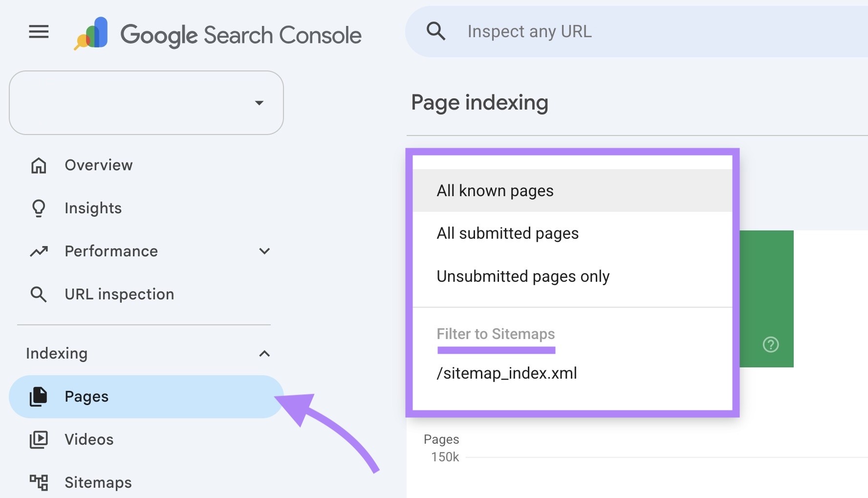The width and height of the screenshot is (868, 498).
Task: Click the Pages documents icon
Action: click(39, 396)
